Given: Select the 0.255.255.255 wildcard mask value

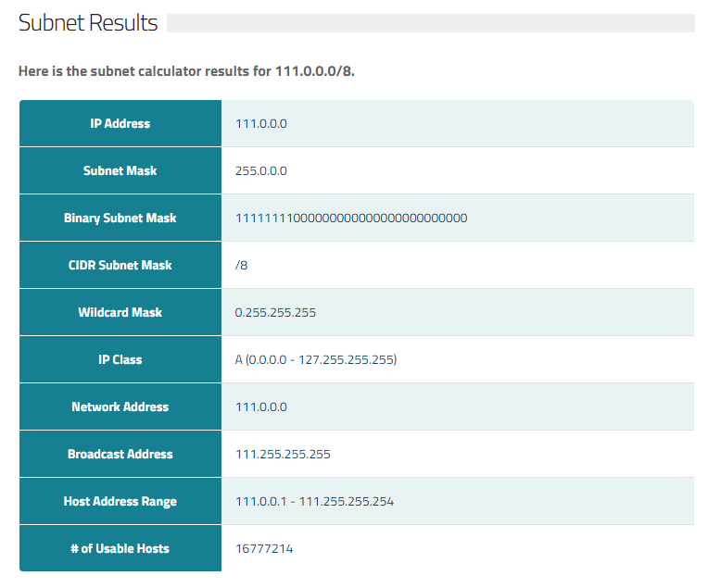Looking at the screenshot, I should 275,313.
